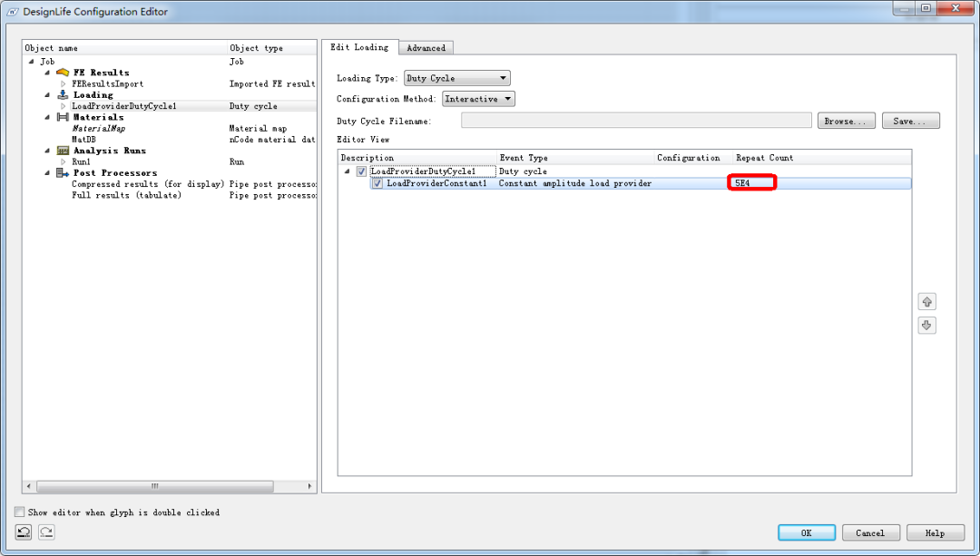
Task: Click LoadProviderConstant1 description text
Action: [436, 183]
